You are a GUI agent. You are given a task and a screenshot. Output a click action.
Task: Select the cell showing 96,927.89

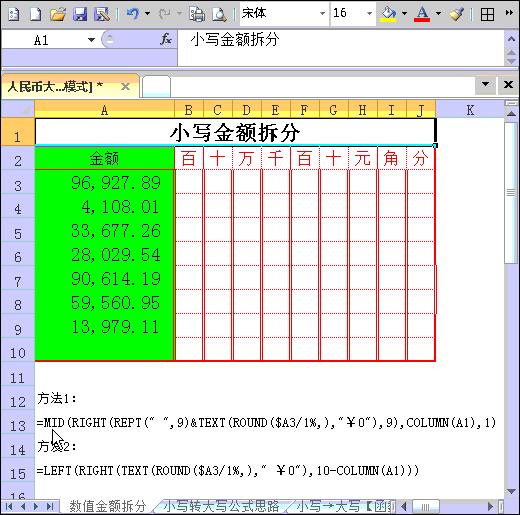104,182
